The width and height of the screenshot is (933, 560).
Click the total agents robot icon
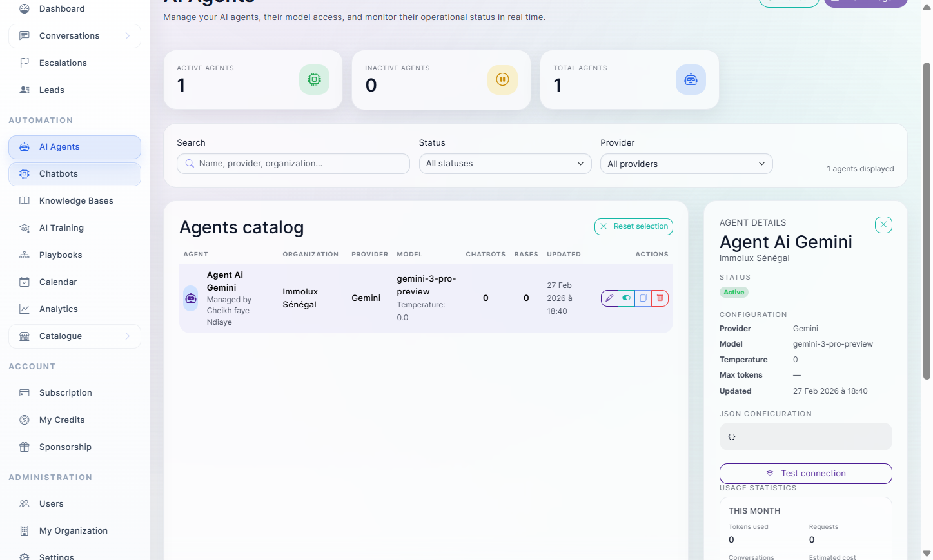click(x=691, y=80)
